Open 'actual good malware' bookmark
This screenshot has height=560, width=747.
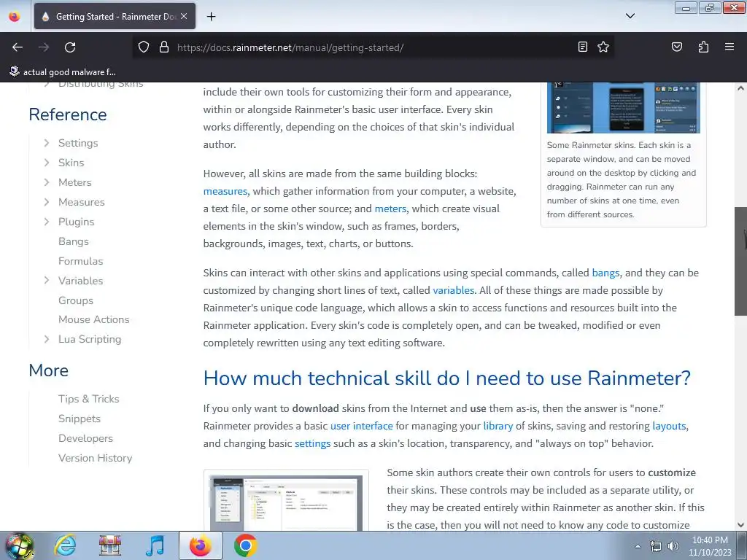point(63,72)
